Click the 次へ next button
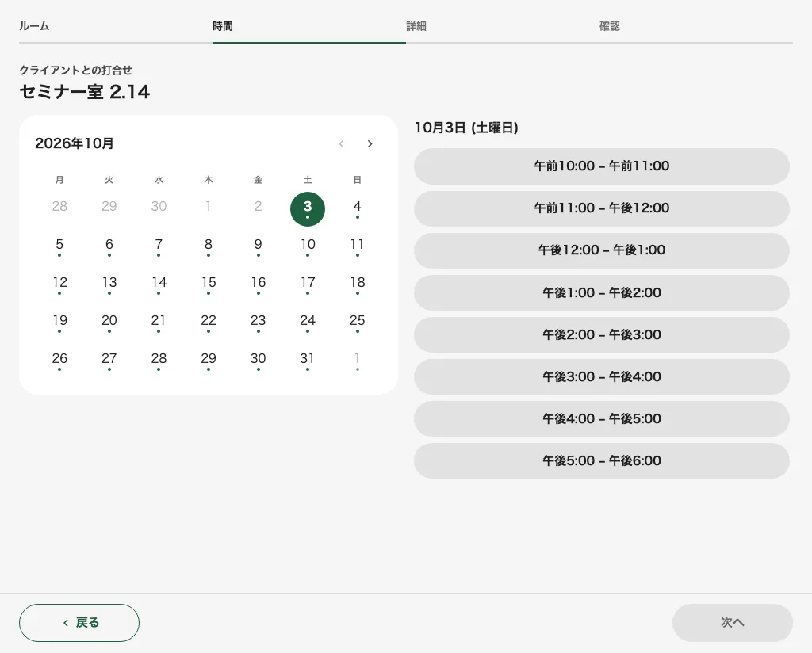The height and width of the screenshot is (653, 812). pos(732,622)
